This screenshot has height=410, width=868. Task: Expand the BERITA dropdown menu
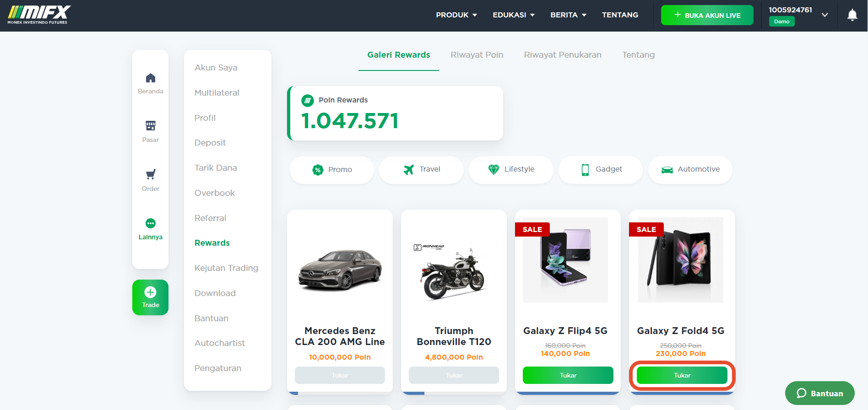pyautogui.click(x=569, y=15)
